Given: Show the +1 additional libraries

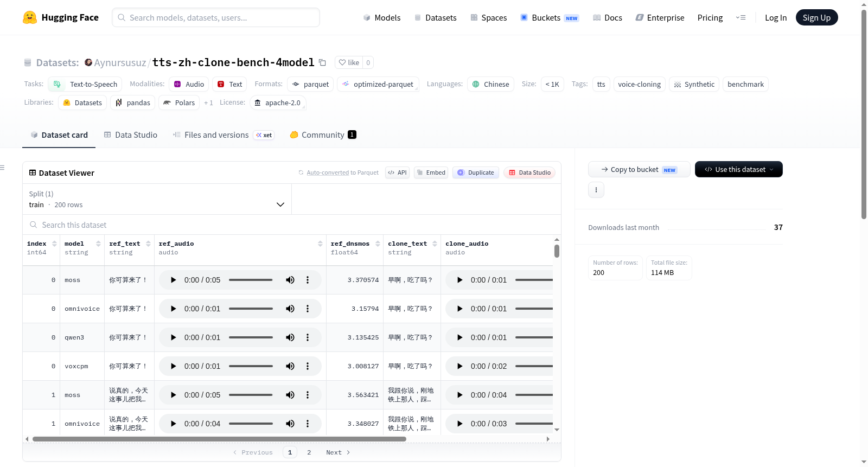Looking at the screenshot, I should (x=208, y=103).
